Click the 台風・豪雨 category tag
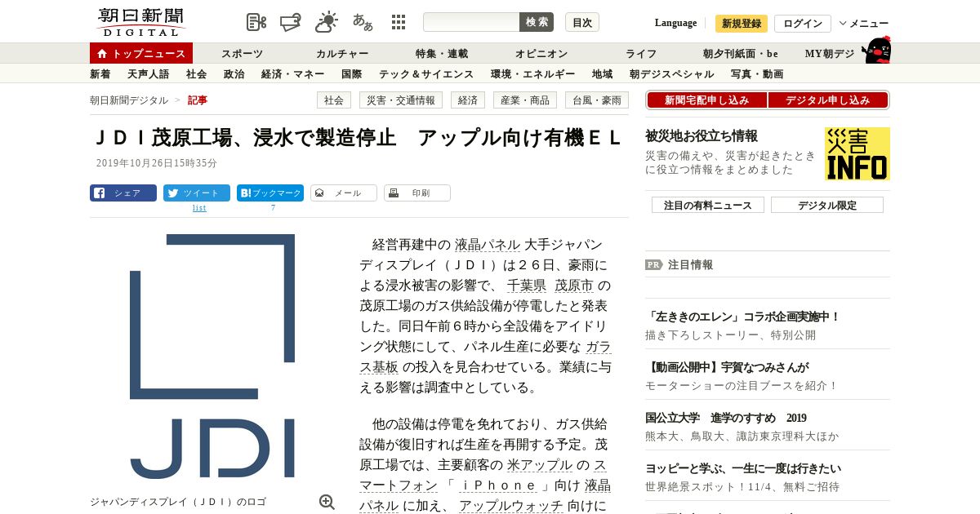The image size is (980, 514). point(597,100)
